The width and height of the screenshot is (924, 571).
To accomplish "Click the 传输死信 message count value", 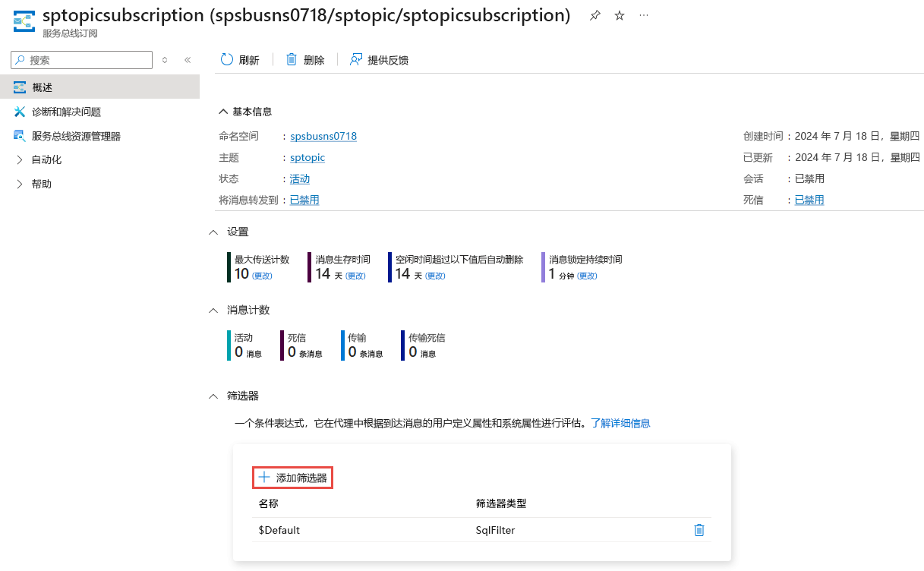I will point(413,352).
